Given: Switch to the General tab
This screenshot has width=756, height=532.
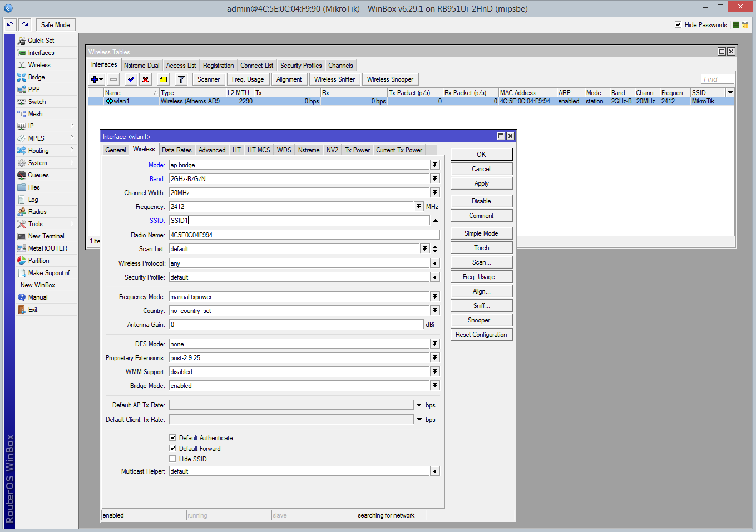Looking at the screenshot, I should pyautogui.click(x=116, y=150).
